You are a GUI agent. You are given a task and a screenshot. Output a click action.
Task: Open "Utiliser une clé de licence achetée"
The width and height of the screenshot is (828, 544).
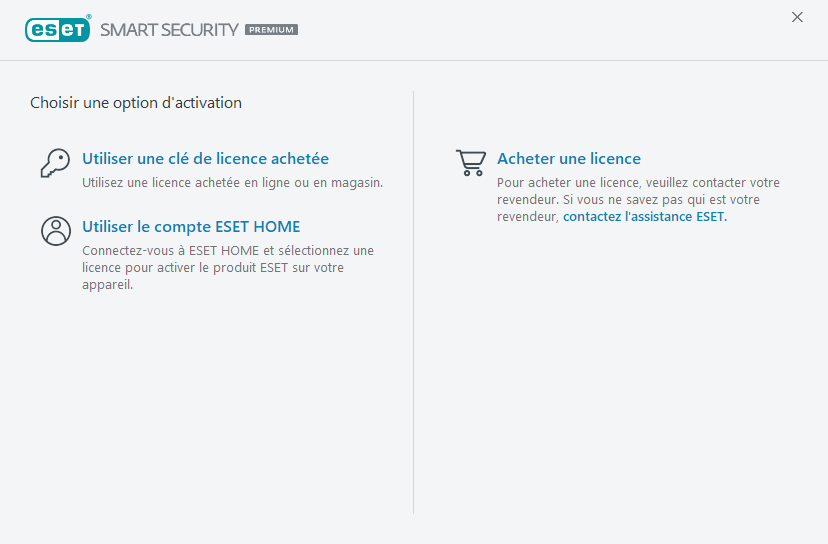(205, 159)
